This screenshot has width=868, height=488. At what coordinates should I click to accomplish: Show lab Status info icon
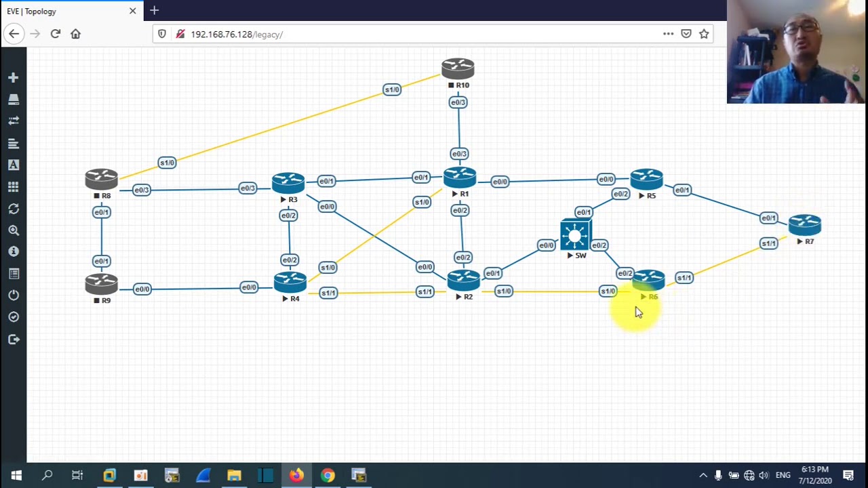coord(13,251)
